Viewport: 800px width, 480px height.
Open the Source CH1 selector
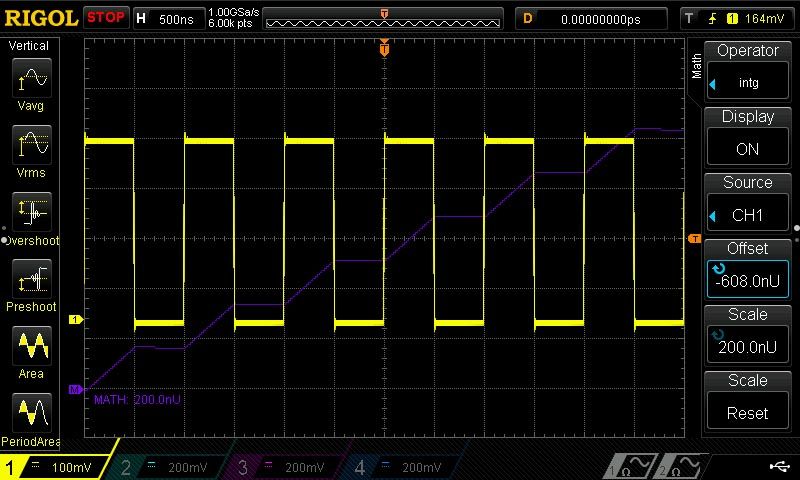tap(747, 203)
